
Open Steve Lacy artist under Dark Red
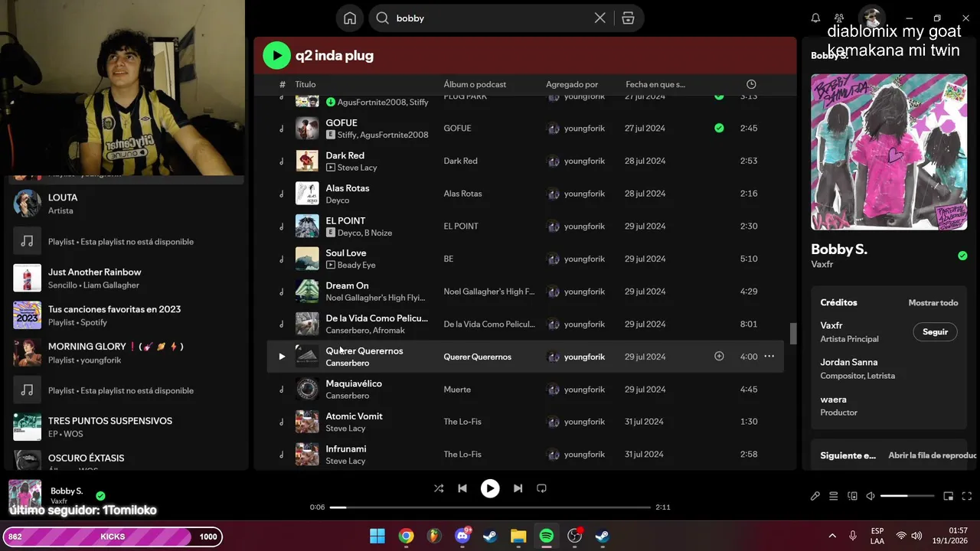point(357,168)
